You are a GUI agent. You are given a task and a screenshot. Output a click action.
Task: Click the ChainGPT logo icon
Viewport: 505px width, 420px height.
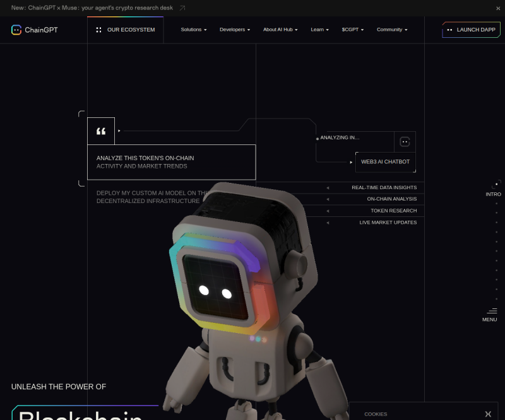point(16,30)
